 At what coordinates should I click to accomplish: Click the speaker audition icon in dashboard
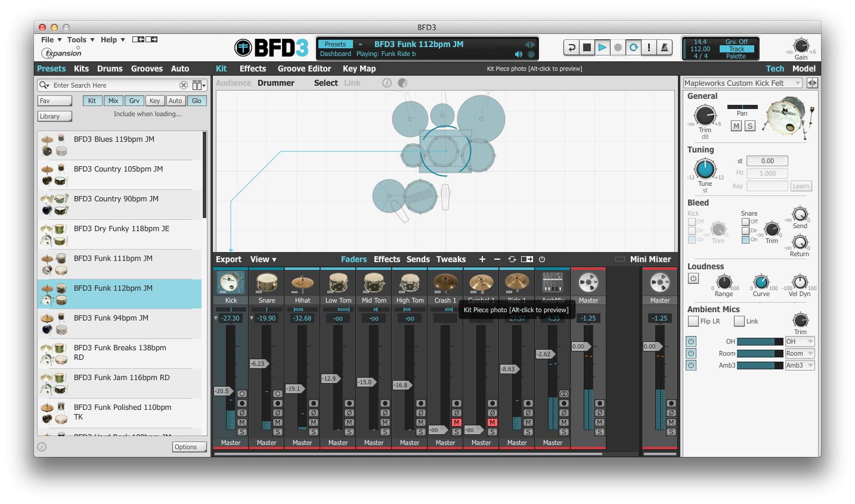pyautogui.click(x=518, y=54)
